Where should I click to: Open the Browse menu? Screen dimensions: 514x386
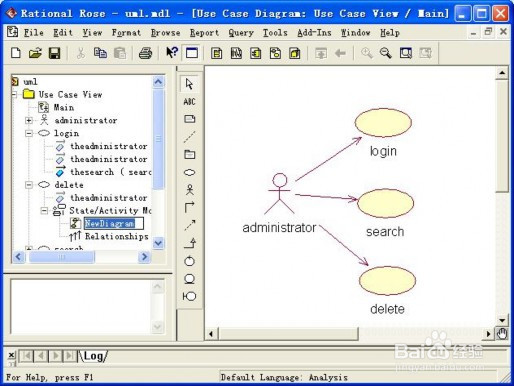click(165, 33)
